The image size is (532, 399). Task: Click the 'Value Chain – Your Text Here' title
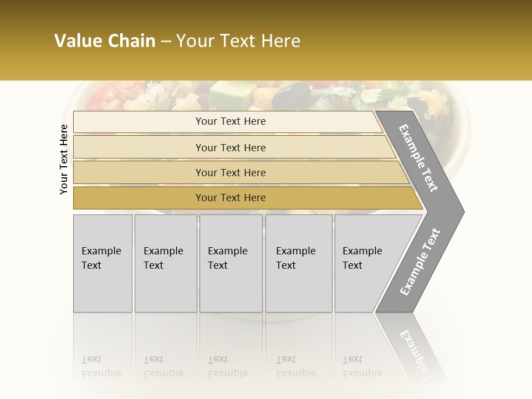(x=177, y=40)
